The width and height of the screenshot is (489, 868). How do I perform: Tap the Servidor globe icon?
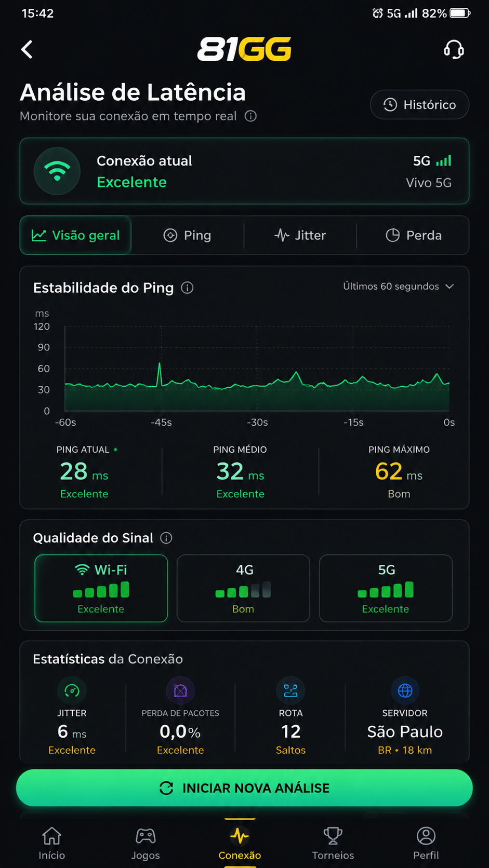(405, 690)
